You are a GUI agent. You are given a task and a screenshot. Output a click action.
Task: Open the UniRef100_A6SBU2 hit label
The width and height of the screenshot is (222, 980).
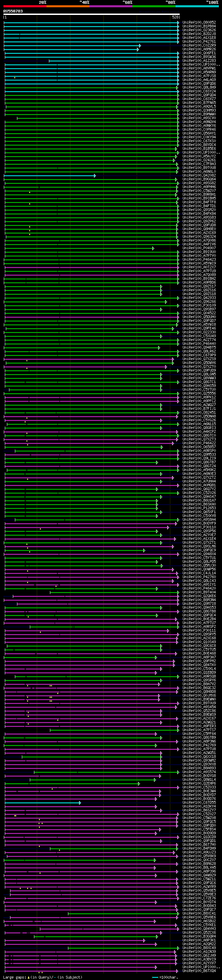[x=199, y=921]
